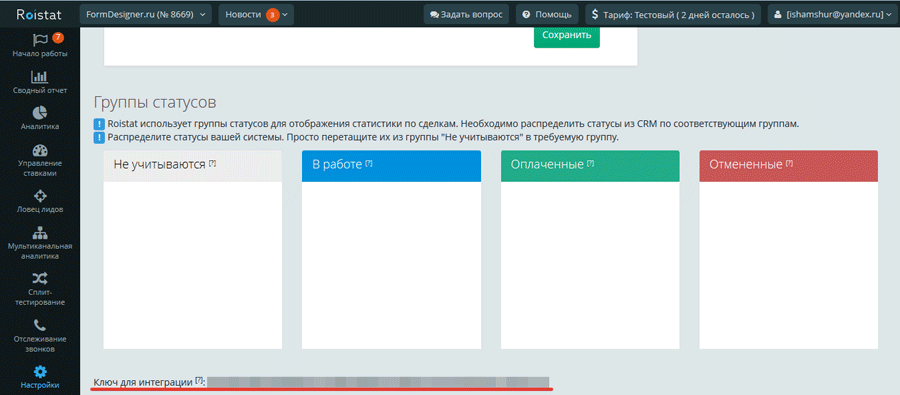
Task: Open the Сплит-тестирование shuffle icon
Action: pos(40,279)
